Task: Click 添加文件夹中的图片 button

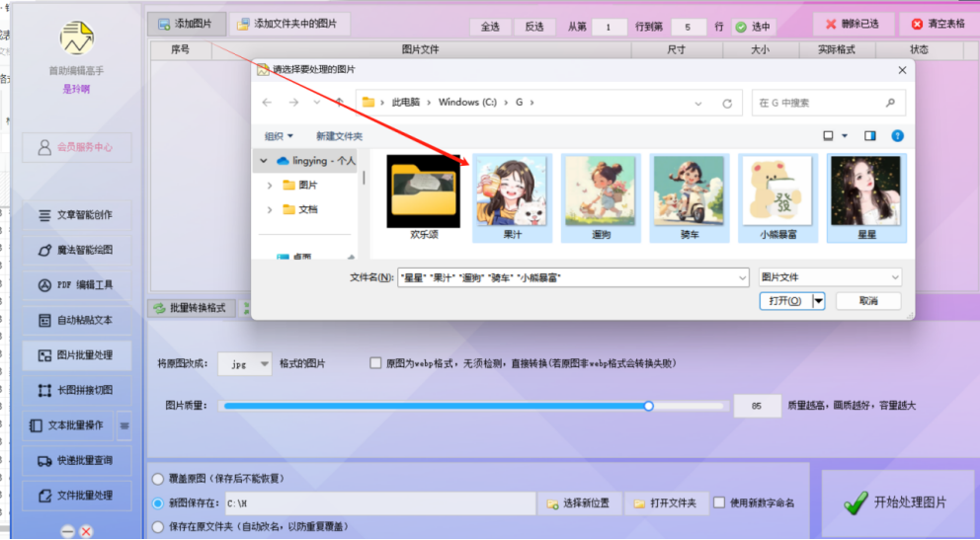Action: (288, 24)
